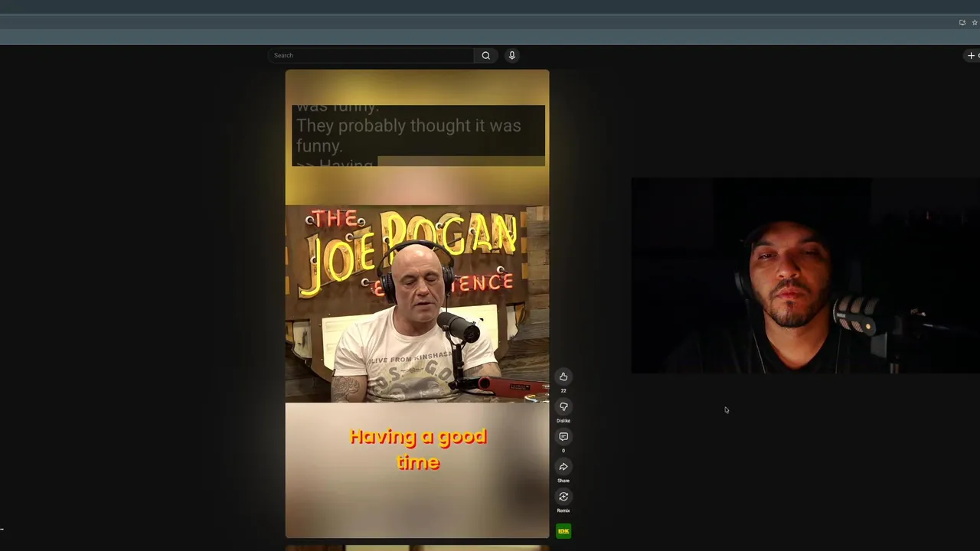Start voice search with microphone icon
Screen dimensions: 980x551
coord(512,55)
